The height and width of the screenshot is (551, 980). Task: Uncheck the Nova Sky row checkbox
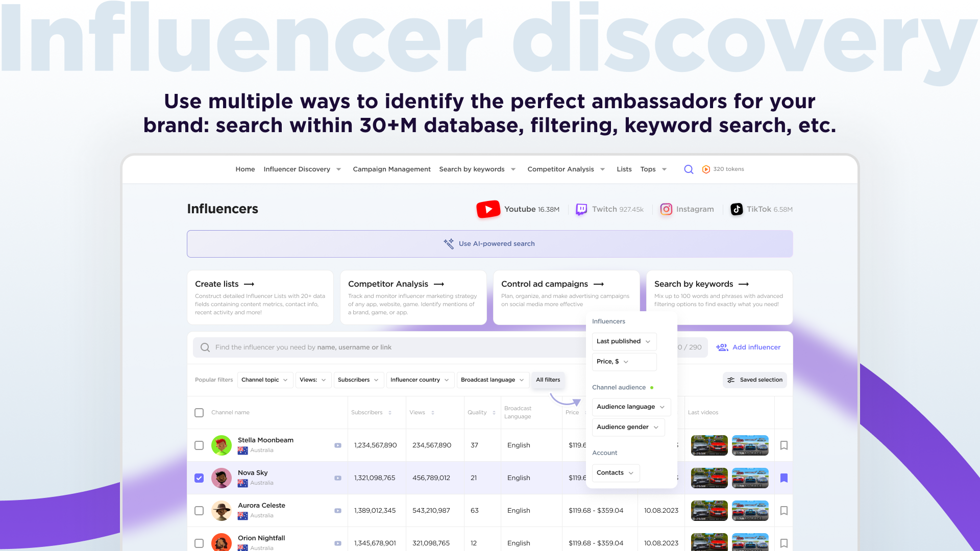pos(199,478)
